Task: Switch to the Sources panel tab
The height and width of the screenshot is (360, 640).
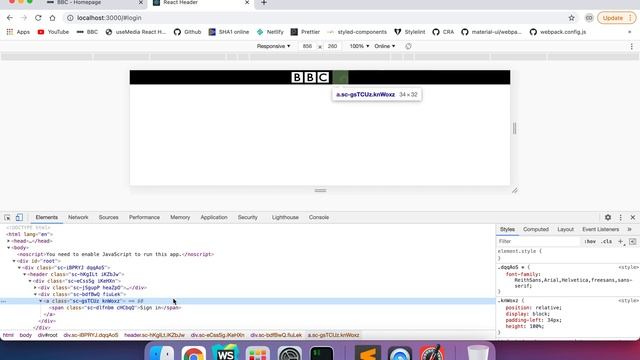Action: click(109, 218)
